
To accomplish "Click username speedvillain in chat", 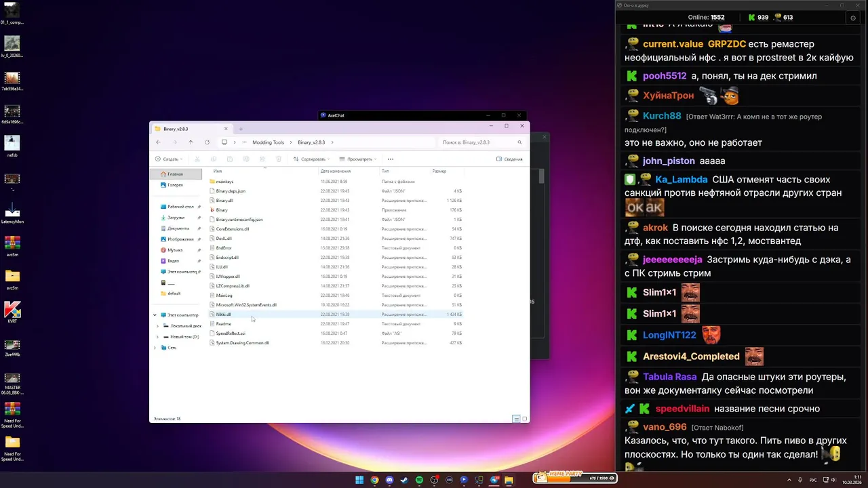I will click(682, 409).
